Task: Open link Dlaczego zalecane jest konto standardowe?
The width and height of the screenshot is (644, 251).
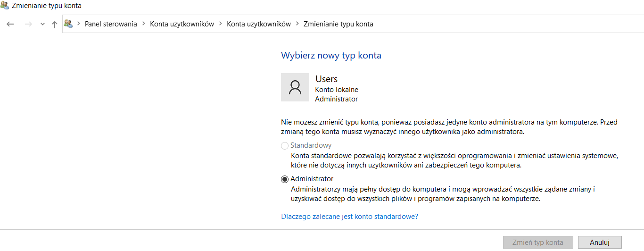Action: pyautogui.click(x=349, y=217)
